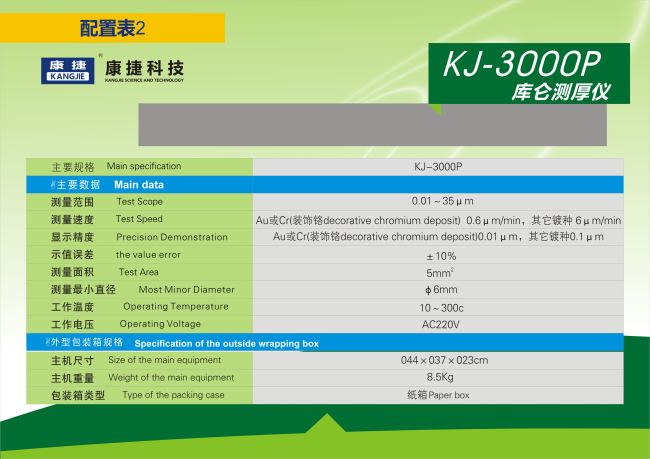Click the 'Most Minor Diameter' label
The width and height of the screenshot is (650, 459).
(187, 289)
